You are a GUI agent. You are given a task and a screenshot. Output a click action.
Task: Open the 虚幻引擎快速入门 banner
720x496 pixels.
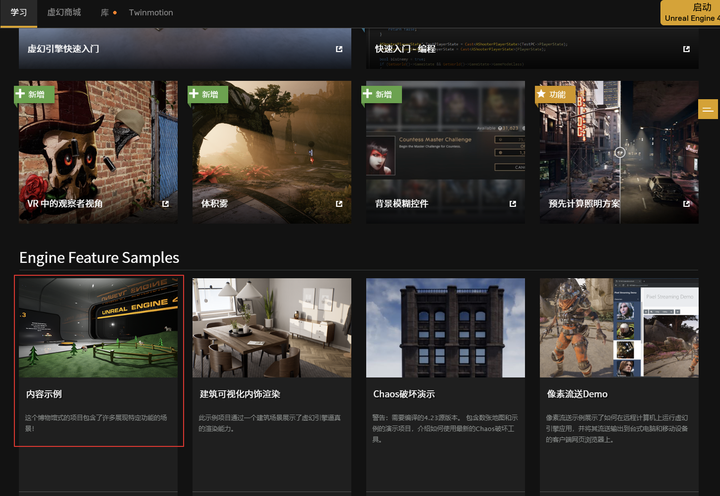pos(185,48)
